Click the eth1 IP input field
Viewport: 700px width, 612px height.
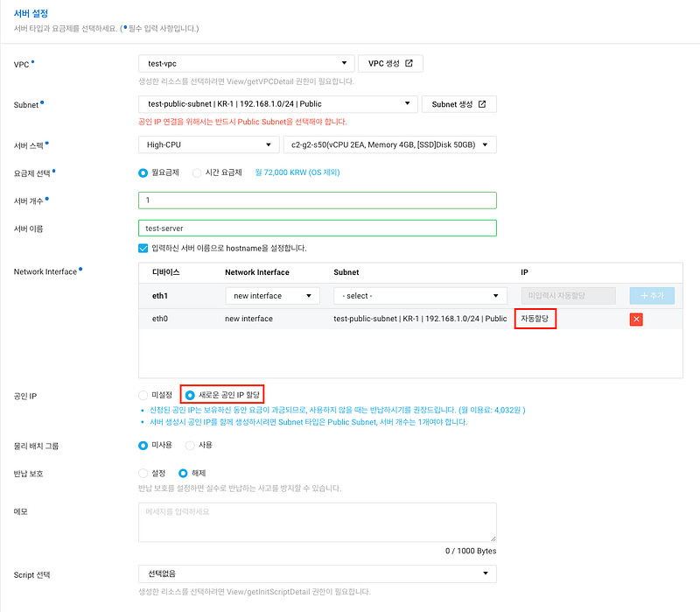[568, 296]
